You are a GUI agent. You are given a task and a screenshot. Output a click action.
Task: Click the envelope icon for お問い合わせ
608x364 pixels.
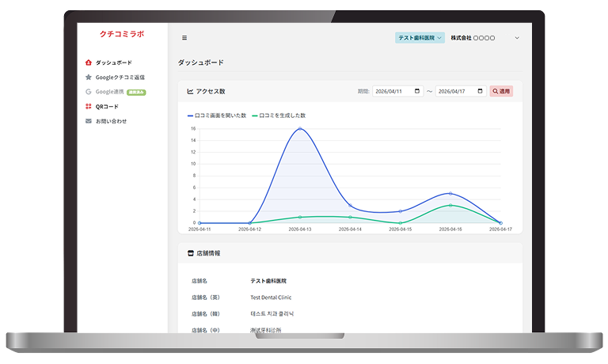89,121
